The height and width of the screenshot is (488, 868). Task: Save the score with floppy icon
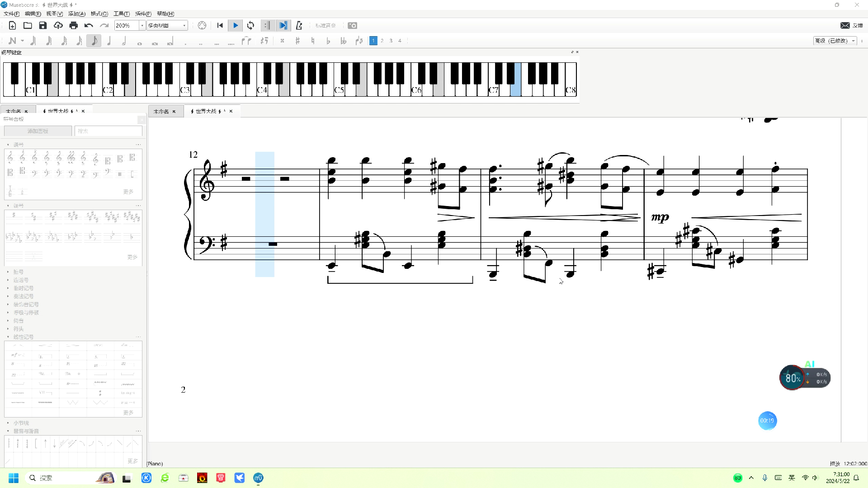[x=43, y=26]
